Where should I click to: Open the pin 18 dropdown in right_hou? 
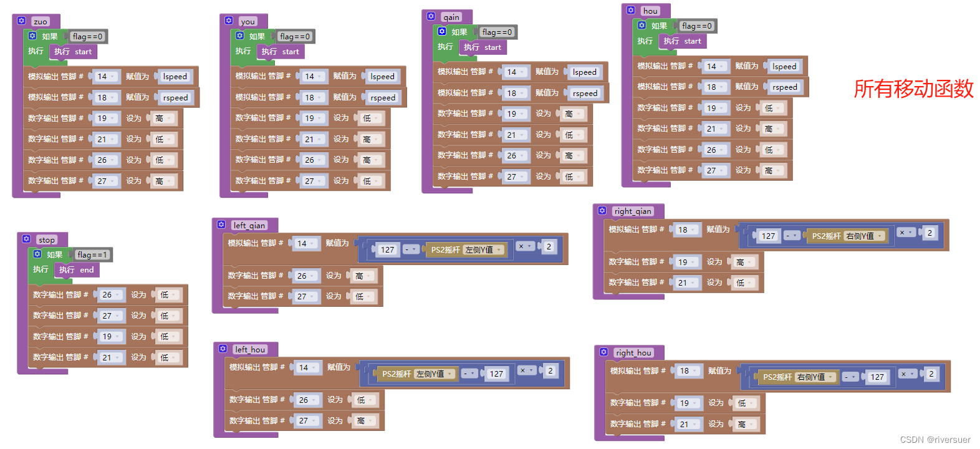(688, 371)
